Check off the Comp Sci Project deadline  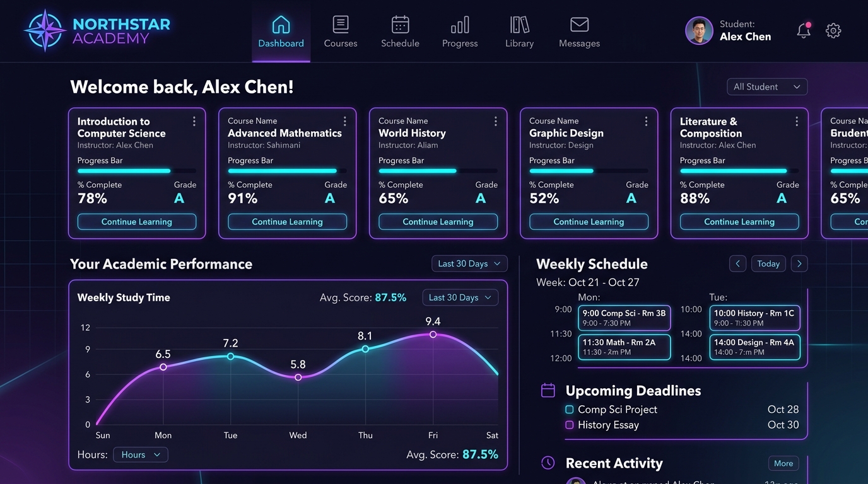(570, 410)
